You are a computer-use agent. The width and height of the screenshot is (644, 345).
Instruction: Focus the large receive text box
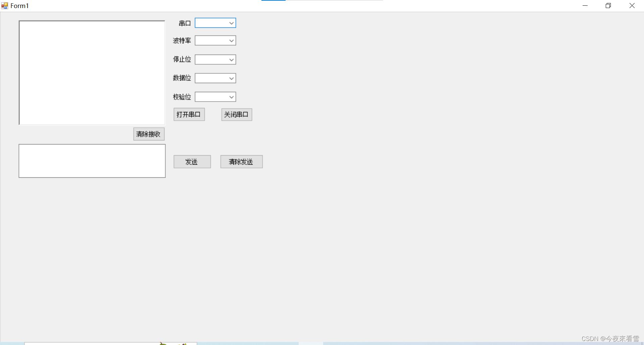(92, 72)
